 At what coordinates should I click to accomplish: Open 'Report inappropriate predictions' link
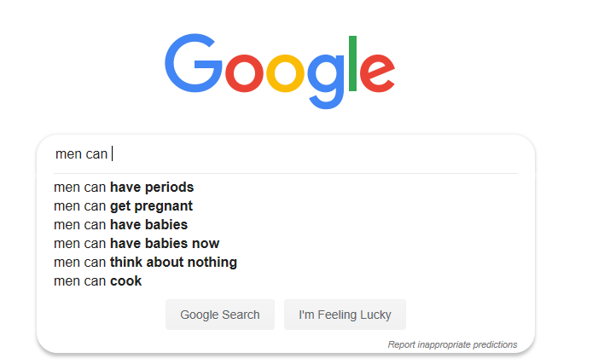(452, 344)
